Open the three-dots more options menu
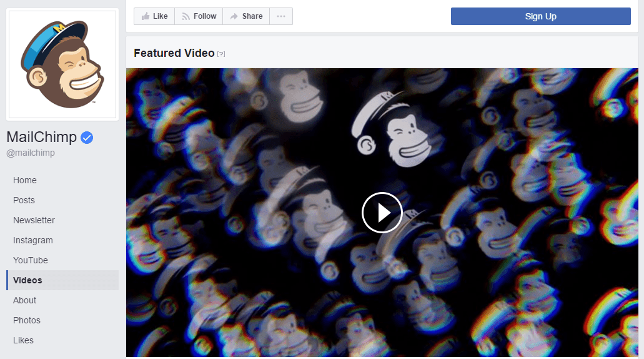Viewport: 644px width, 359px height. [281, 16]
